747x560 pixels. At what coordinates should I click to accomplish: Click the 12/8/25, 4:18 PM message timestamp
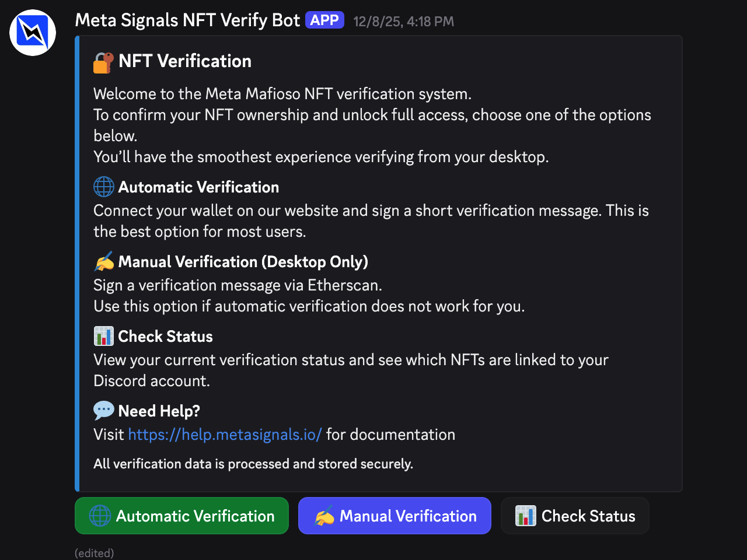(403, 22)
